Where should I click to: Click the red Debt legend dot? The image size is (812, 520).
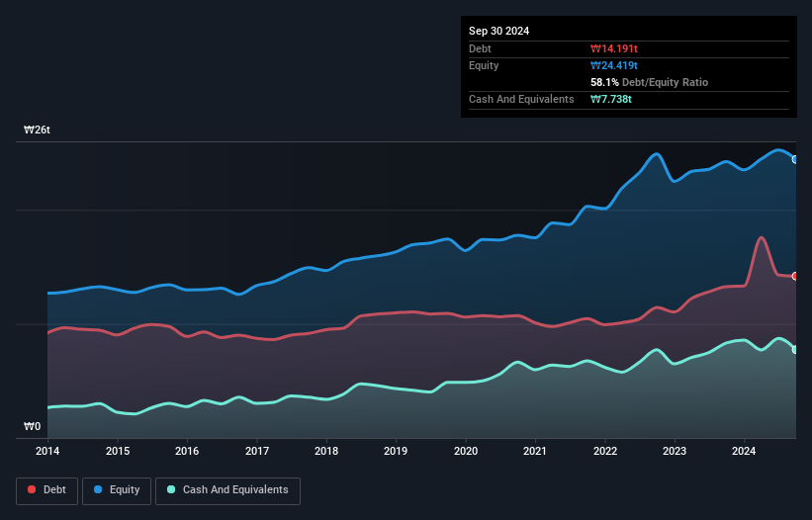32,489
